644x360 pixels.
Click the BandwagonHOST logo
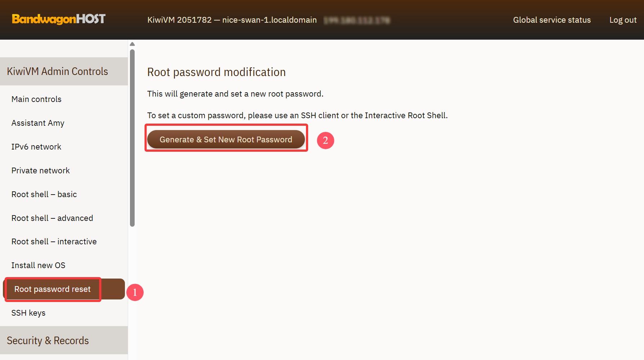59,19
